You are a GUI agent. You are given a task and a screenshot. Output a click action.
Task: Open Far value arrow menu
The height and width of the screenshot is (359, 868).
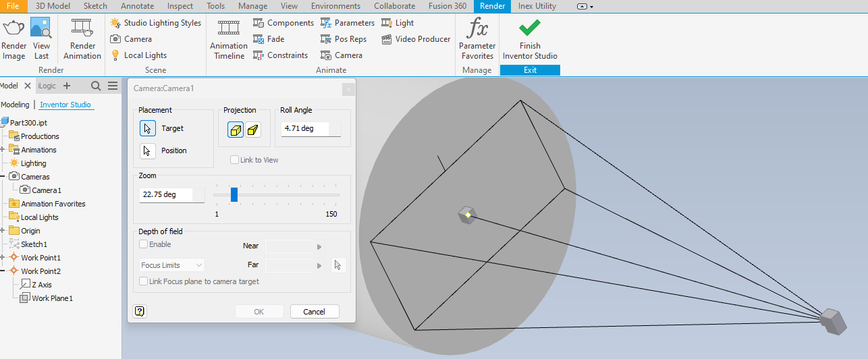(319, 266)
